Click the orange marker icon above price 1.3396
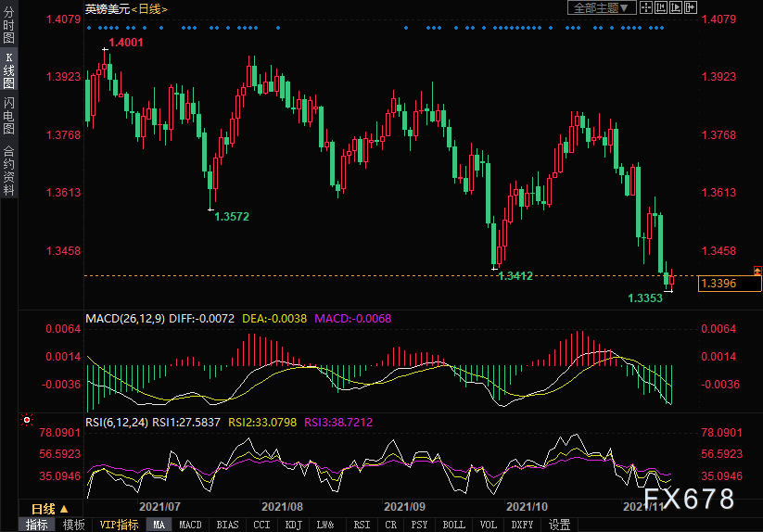Image resolution: width=763 pixels, height=532 pixels. (x=757, y=270)
